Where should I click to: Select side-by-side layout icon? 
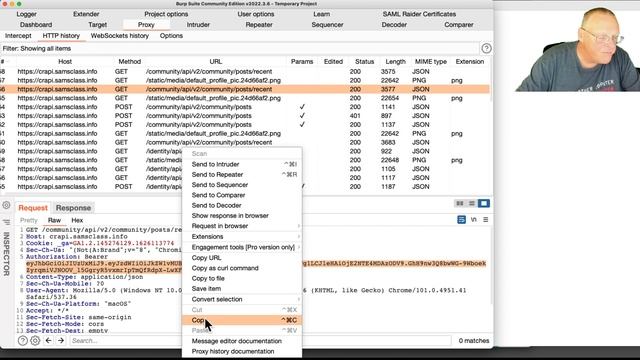click(x=460, y=203)
